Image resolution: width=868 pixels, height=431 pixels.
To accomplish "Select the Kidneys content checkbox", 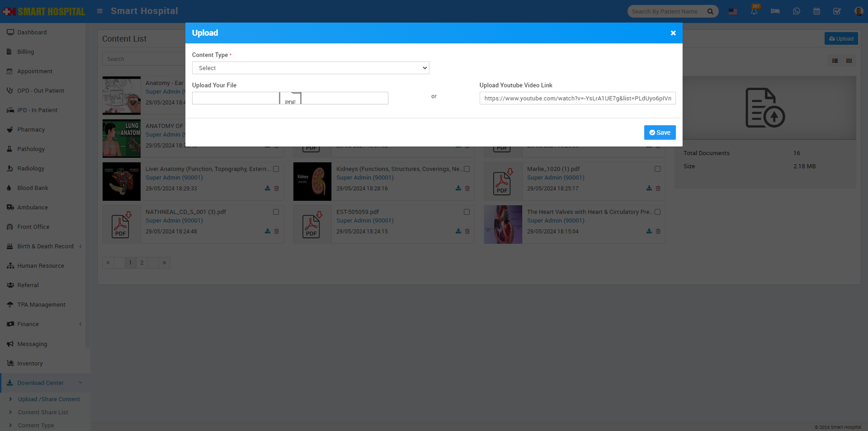I will click(467, 169).
